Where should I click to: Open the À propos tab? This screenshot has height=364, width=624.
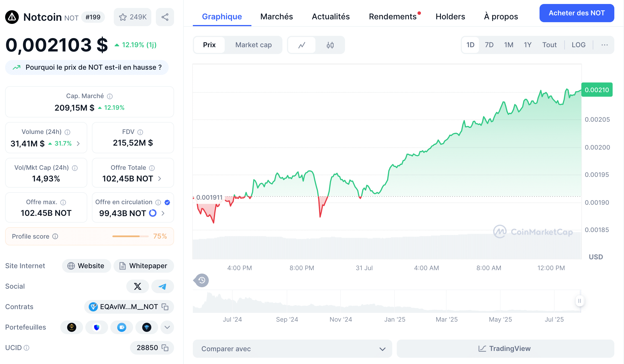(501, 16)
